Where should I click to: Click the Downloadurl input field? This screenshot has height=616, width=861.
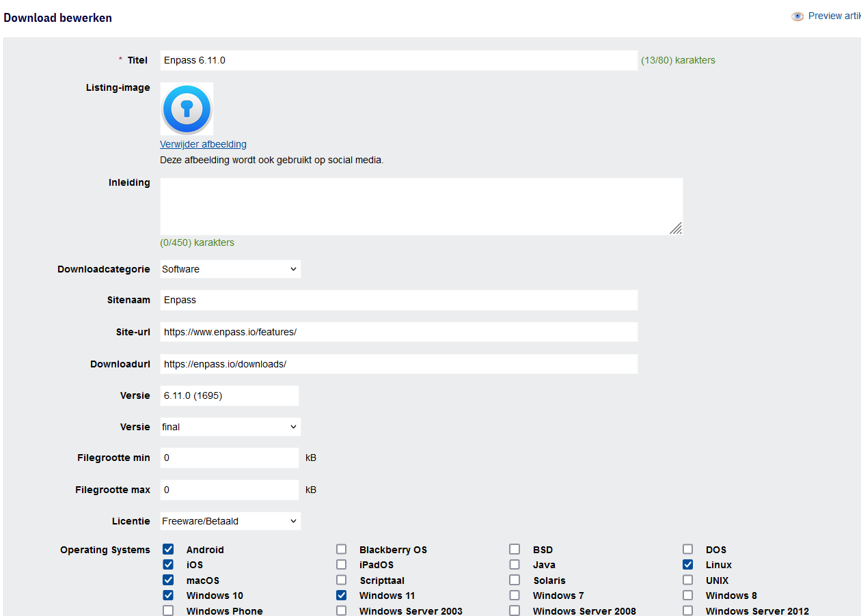[399, 364]
